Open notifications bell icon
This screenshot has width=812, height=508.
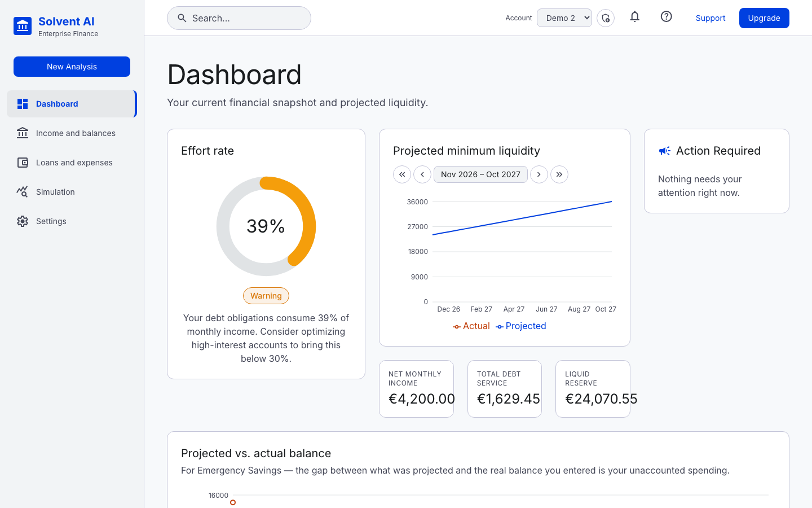pos(635,17)
